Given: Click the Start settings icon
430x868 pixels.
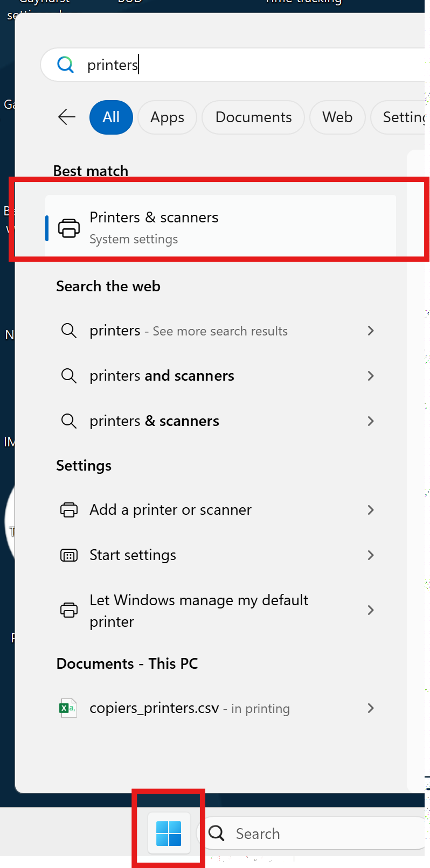Looking at the screenshot, I should pyautogui.click(x=69, y=555).
